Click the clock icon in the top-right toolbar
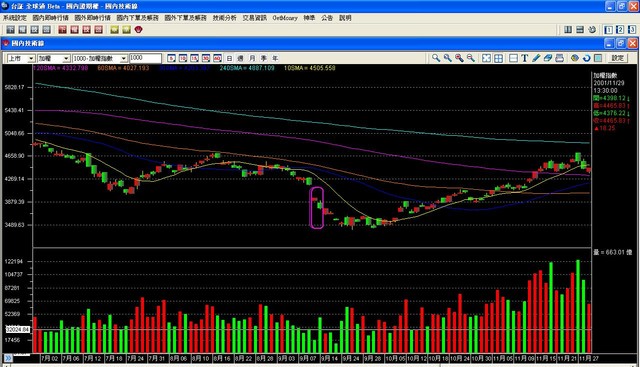 592,30
